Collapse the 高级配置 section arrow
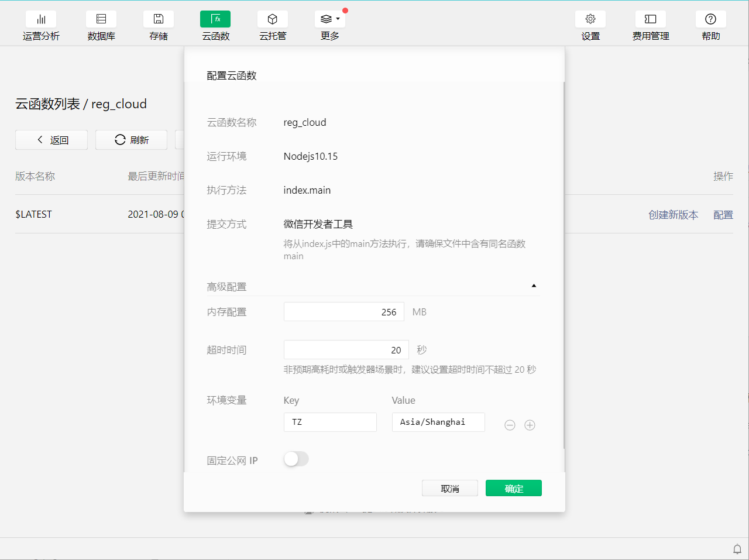Screen dimensions: 749x560 coord(534,286)
